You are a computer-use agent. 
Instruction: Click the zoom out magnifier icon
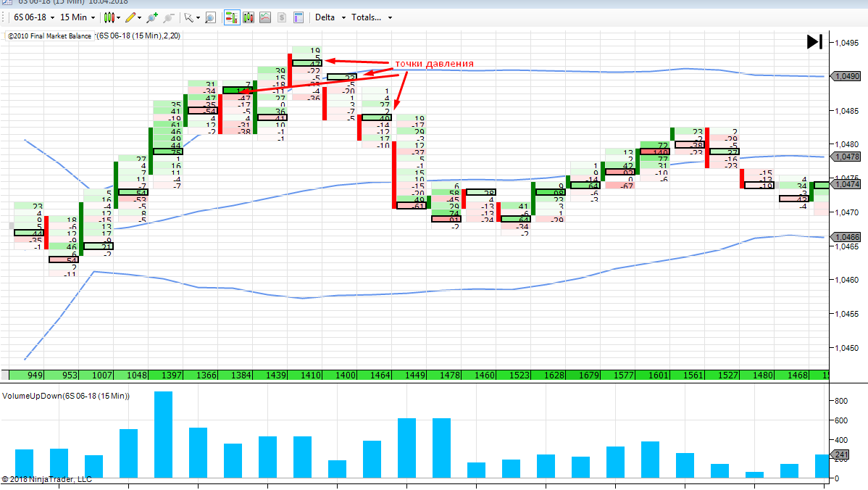(169, 17)
